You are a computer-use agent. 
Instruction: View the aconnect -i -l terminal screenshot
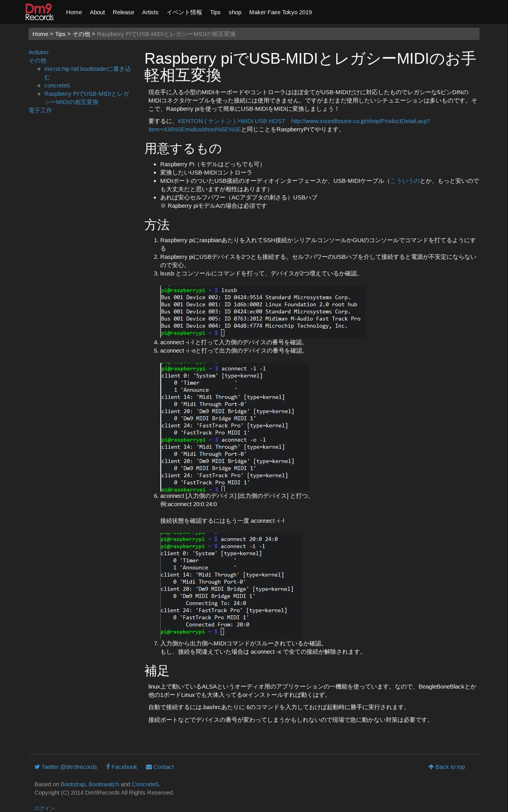(234, 427)
